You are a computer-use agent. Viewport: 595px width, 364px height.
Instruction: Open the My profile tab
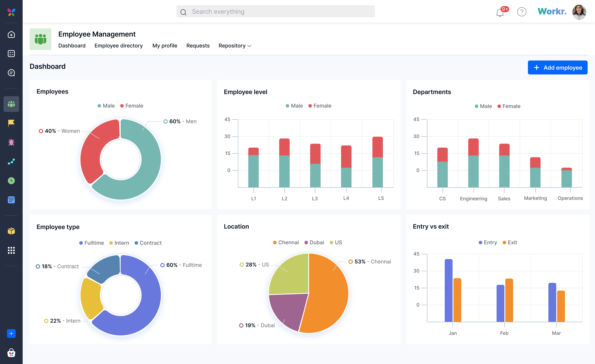(x=165, y=46)
